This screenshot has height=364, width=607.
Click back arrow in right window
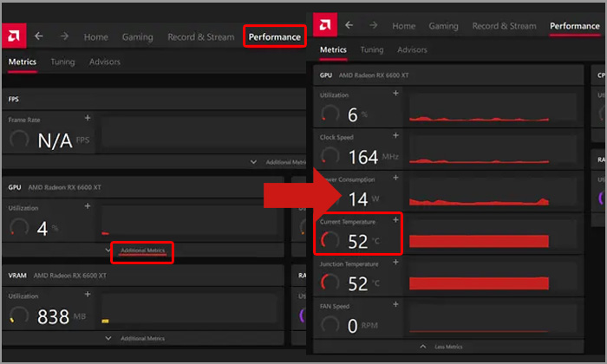click(349, 25)
